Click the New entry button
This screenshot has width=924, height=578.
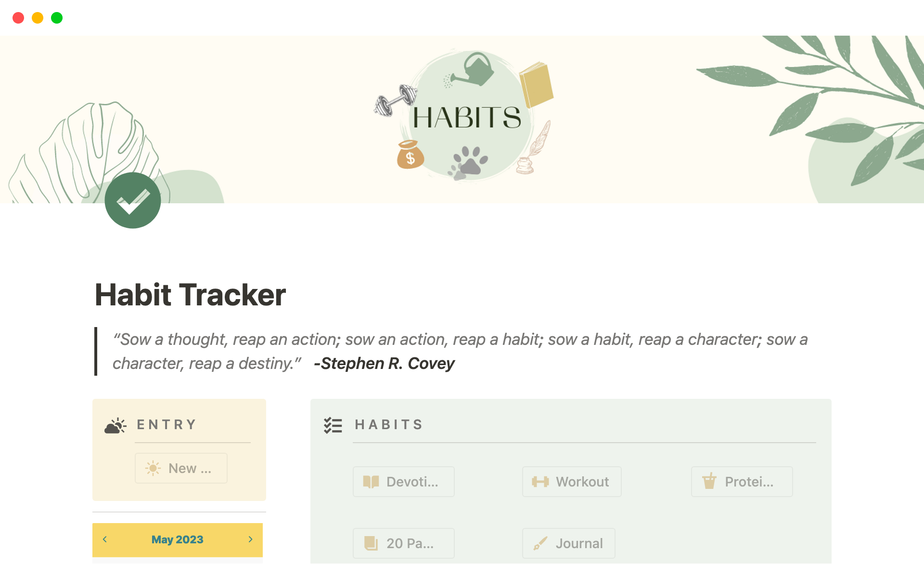pyautogui.click(x=181, y=467)
